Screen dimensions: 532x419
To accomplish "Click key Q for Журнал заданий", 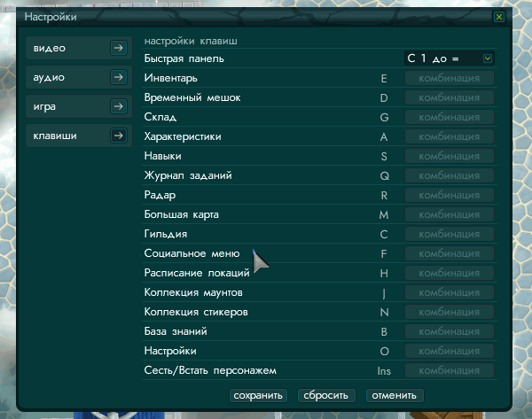I will point(385,176).
